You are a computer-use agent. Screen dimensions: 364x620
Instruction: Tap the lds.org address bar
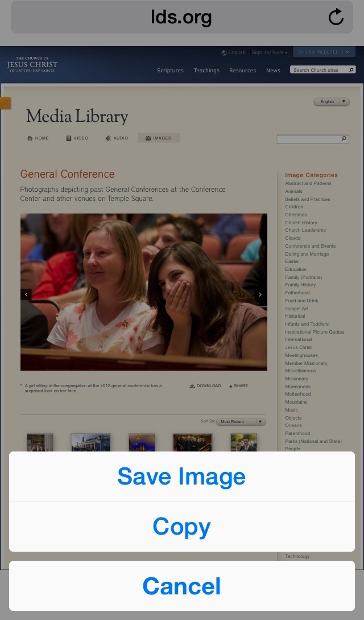tap(181, 17)
